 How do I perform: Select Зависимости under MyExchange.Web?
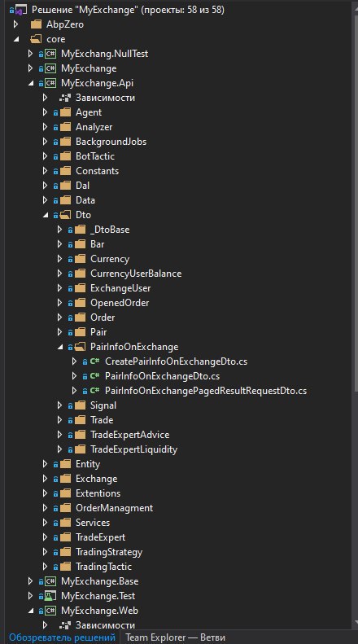[x=105, y=625]
